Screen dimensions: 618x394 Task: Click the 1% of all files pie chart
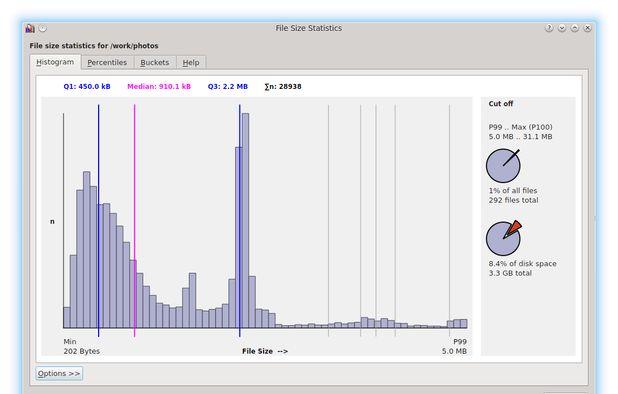click(503, 165)
